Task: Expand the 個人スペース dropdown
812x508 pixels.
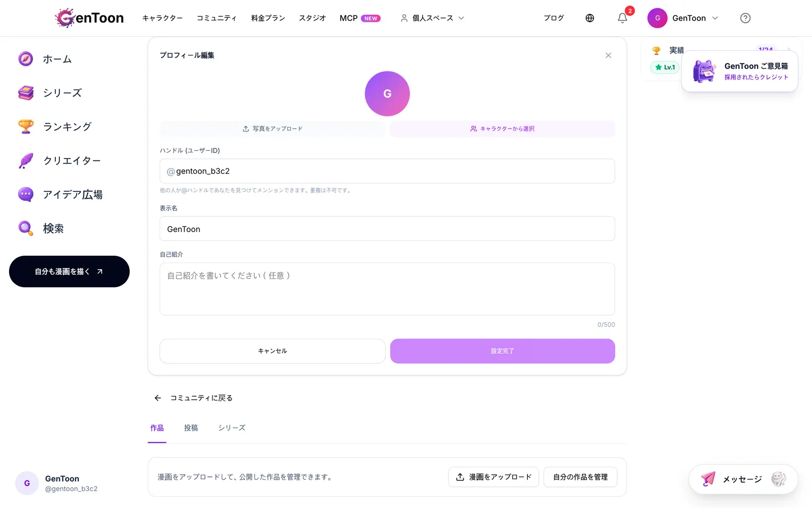Action: [x=433, y=18]
